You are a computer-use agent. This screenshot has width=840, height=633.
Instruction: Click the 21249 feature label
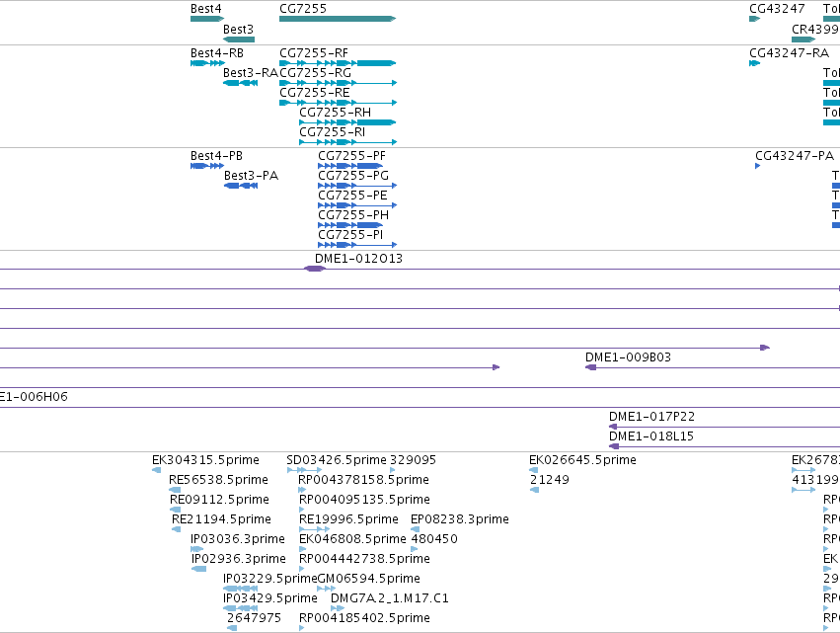pyautogui.click(x=550, y=480)
